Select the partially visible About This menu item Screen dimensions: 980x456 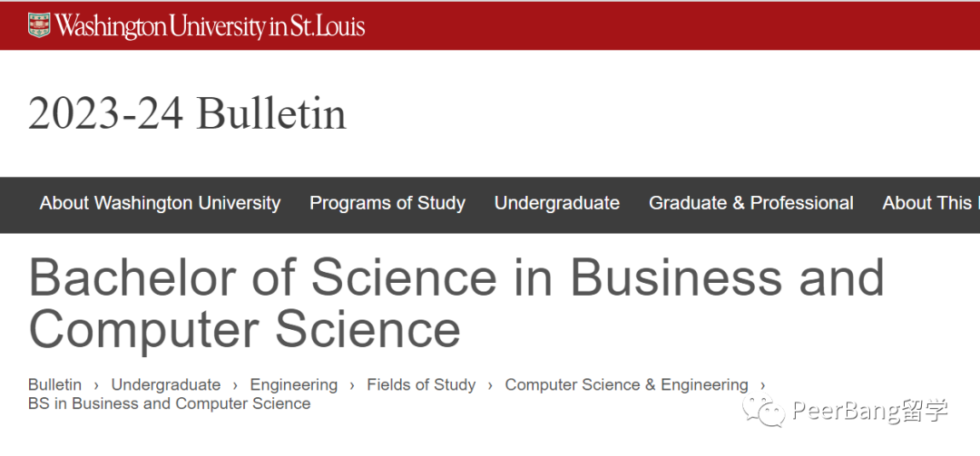[931, 203]
